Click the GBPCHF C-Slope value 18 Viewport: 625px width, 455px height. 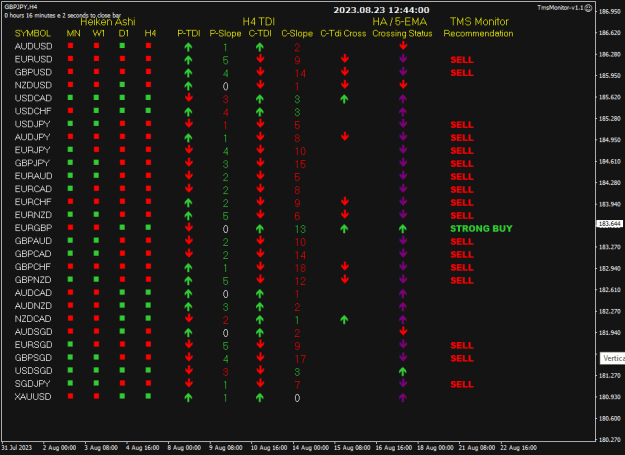300,268
